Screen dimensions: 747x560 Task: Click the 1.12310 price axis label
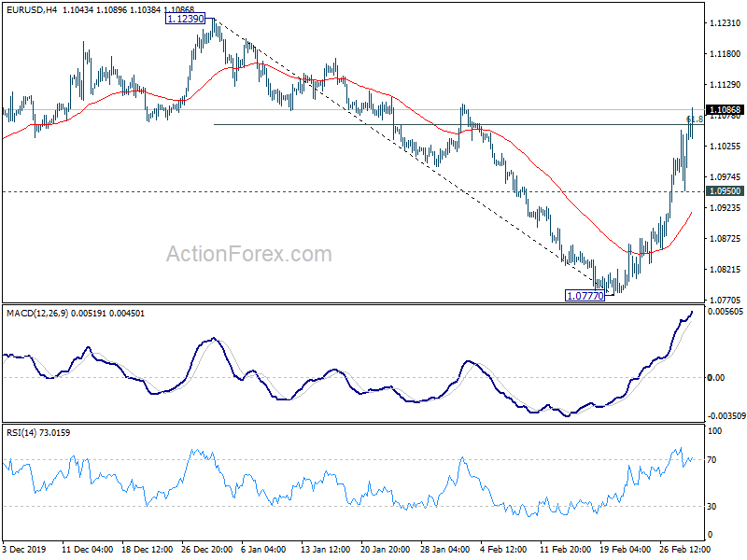pyautogui.click(x=726, y=23)
